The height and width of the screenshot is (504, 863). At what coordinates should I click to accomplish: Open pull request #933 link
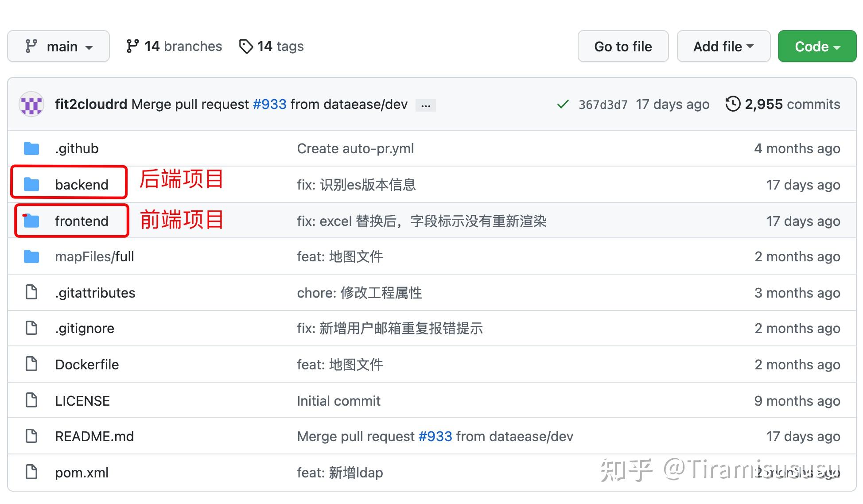269,104
